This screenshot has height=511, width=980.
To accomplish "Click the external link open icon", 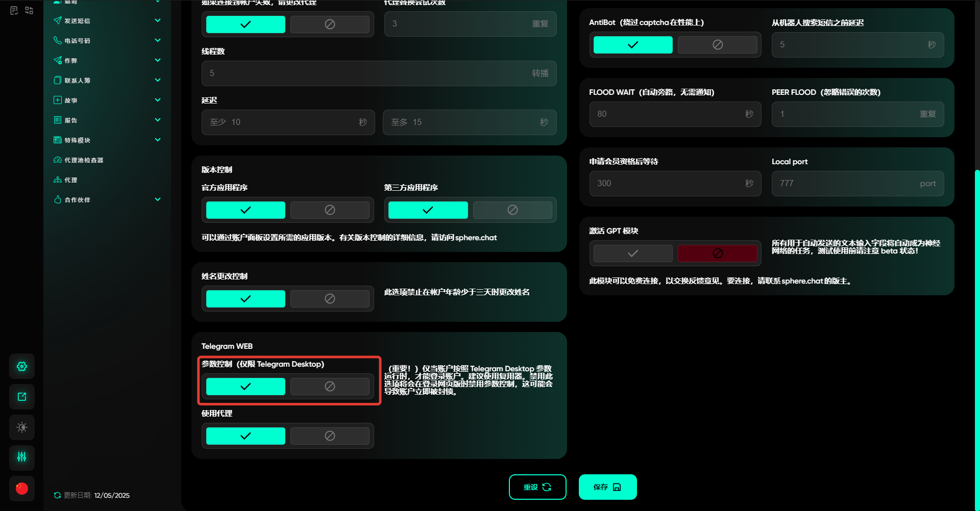I will [22, 397].
